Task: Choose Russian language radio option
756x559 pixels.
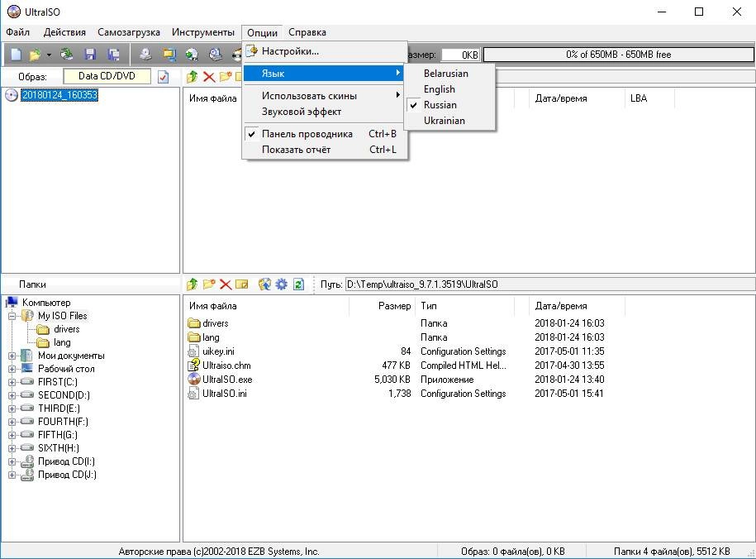Action: [x=449, y=105]
